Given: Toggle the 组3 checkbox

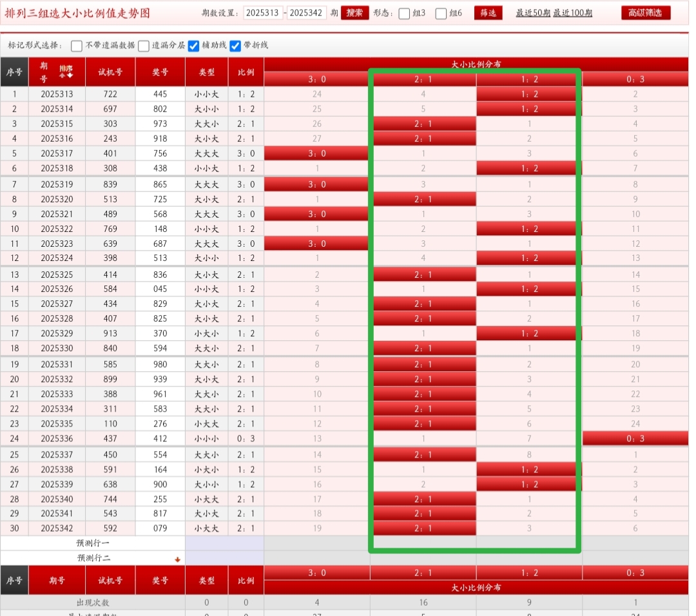Looking at the screenshot, I should point(404,14).
